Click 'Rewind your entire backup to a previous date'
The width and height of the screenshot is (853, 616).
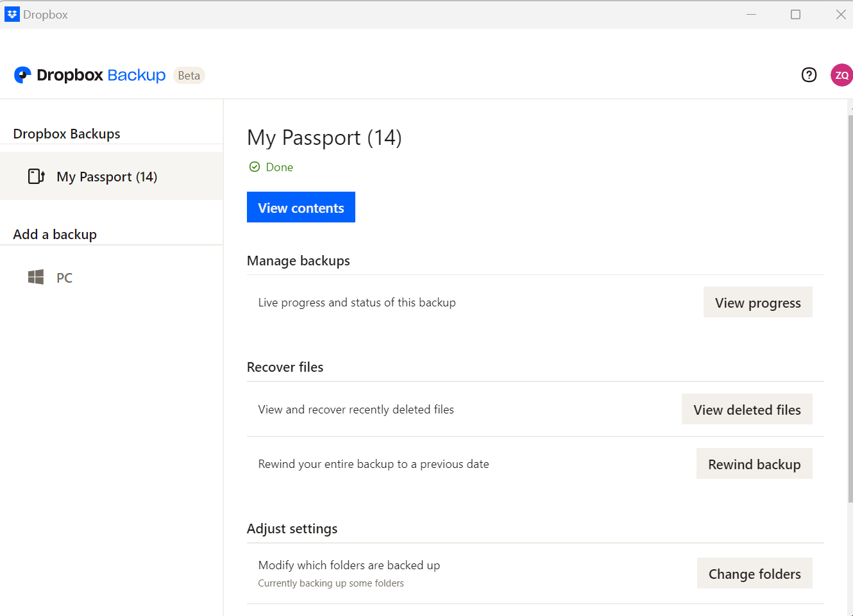click(374, 464)
